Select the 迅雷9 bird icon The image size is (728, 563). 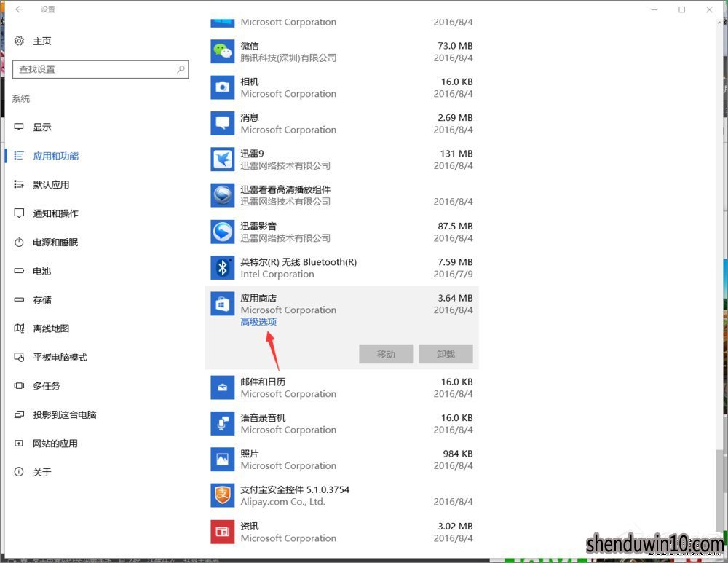pyautogui.click(x=222, y=160)
